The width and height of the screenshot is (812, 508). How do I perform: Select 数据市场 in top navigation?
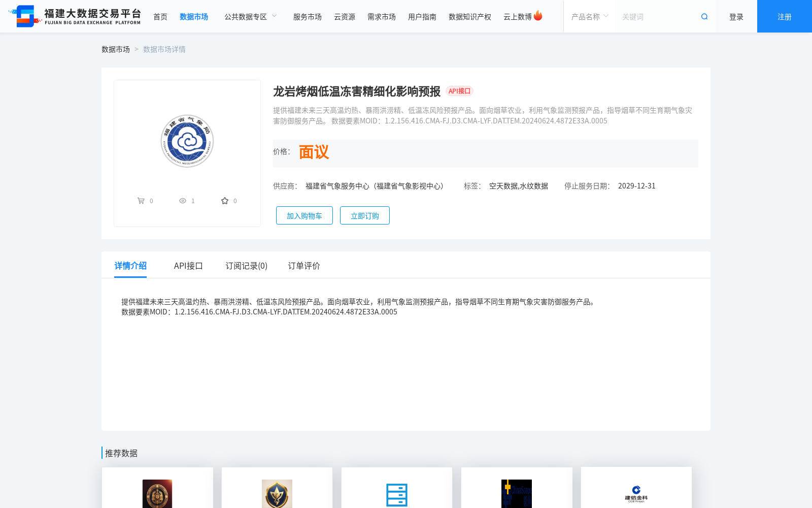[x=194, y=17]
